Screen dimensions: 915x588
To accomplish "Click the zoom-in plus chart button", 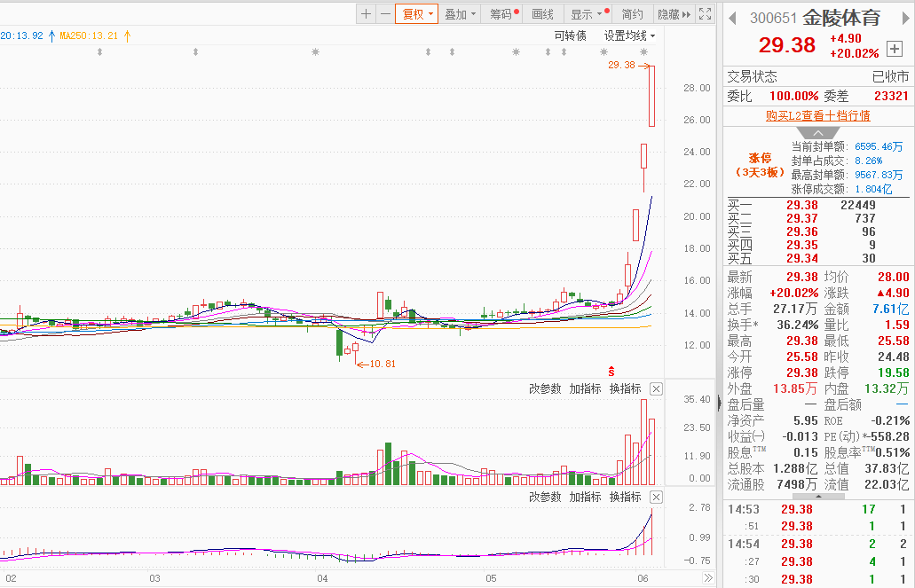I will click(x=366, y=14).
